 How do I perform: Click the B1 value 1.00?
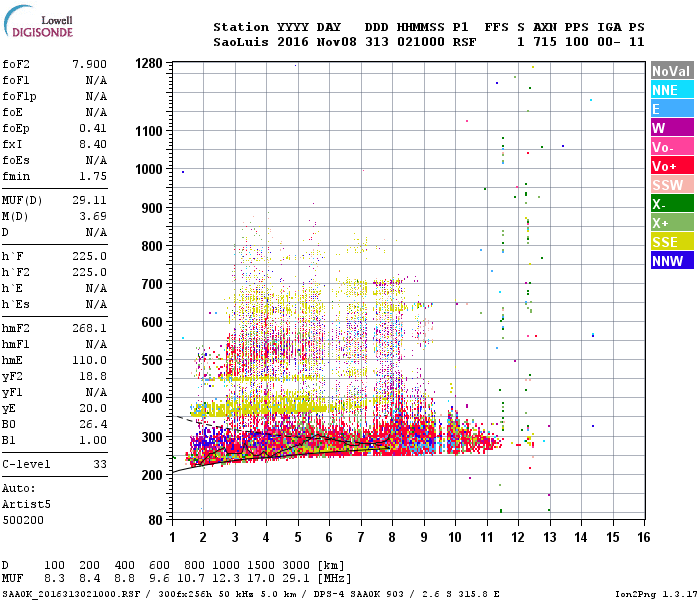point(93,440)
